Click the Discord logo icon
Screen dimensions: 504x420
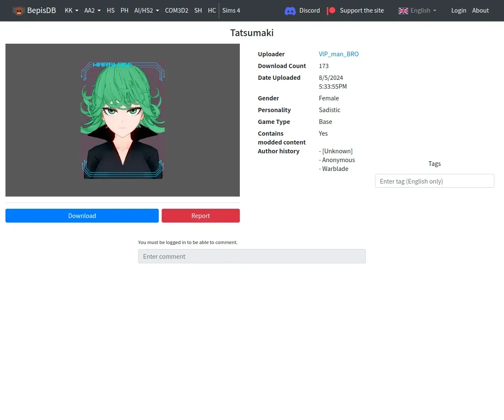point(290,11)
